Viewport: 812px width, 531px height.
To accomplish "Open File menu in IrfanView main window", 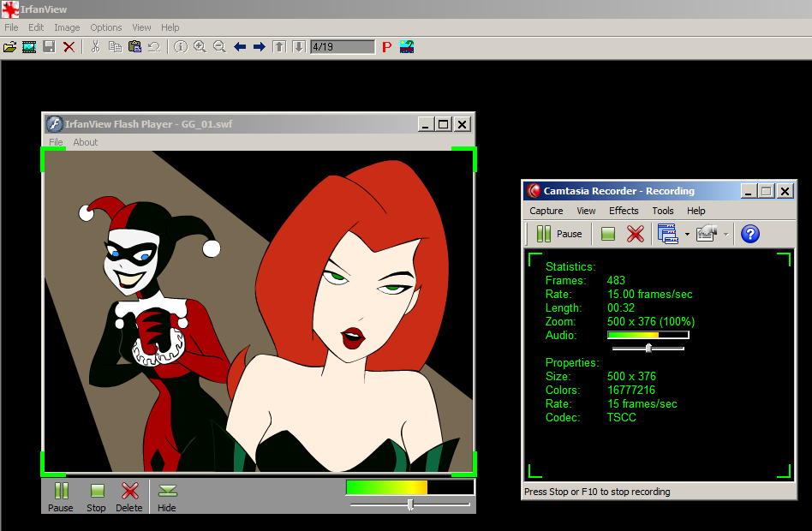I will [x=11, y=27].
